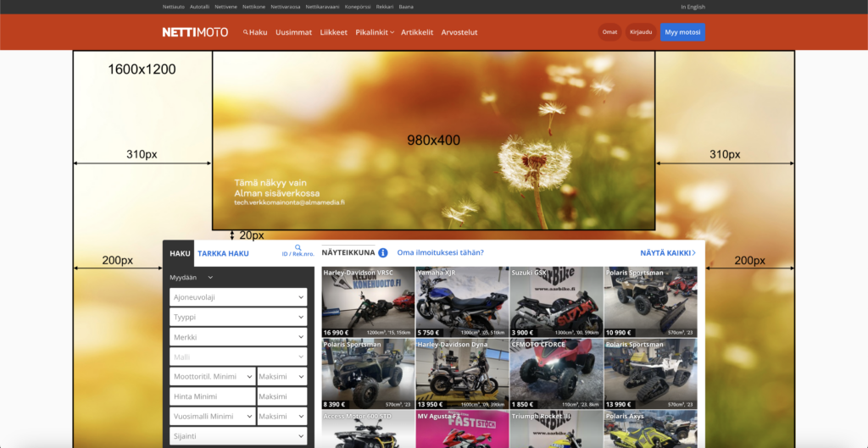Click the blue Myy motosi button

tap(682, 32)
